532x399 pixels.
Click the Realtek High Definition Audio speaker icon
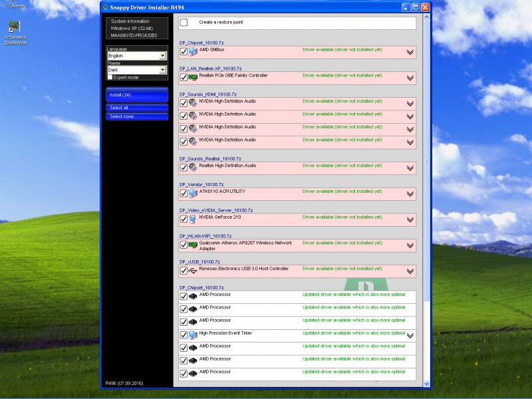point(193,168)
